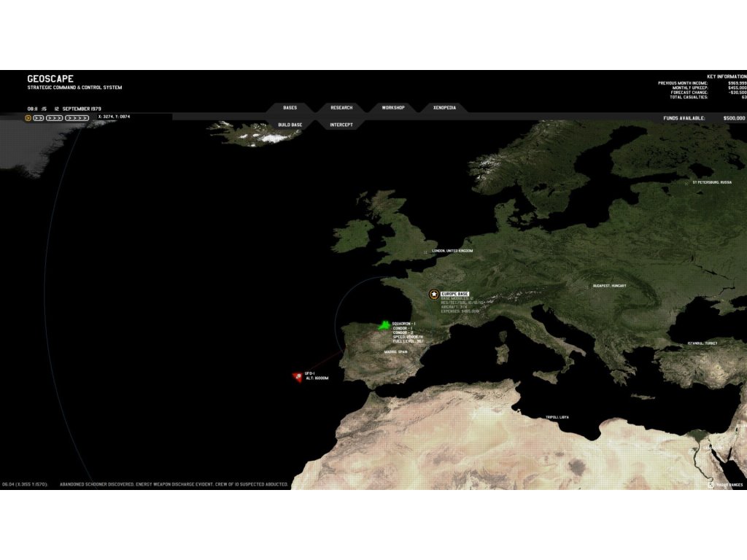Click the abandoned schooner news message
Screen dimensions: 747x560
174,484
